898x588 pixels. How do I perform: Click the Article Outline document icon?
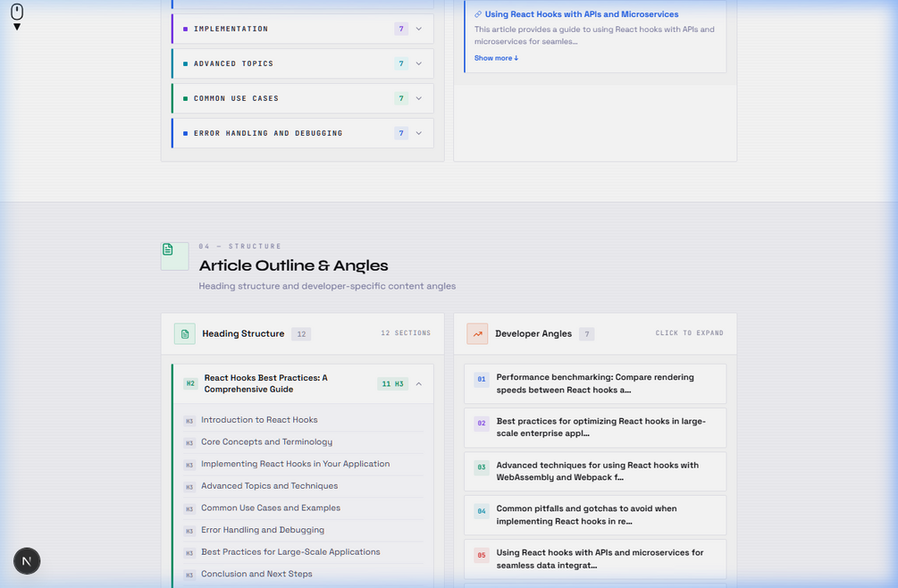coord(174,256)
